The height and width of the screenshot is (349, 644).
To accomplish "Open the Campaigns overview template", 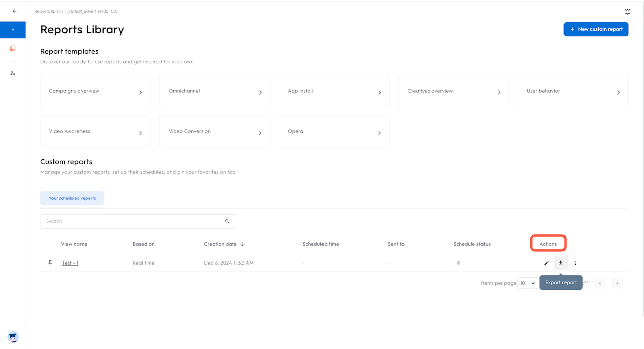I will click(96, 91).
